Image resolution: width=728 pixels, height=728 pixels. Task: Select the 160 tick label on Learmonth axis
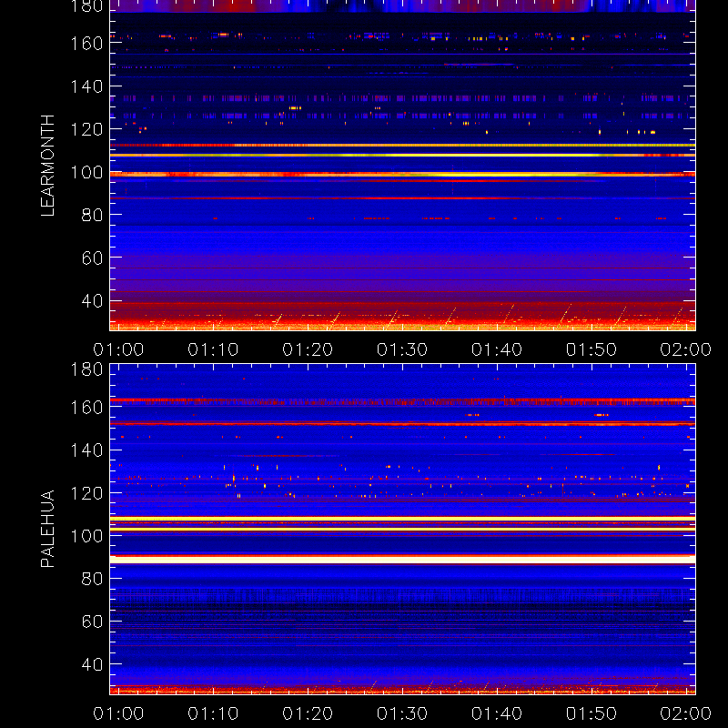click(x=86, y=44)
